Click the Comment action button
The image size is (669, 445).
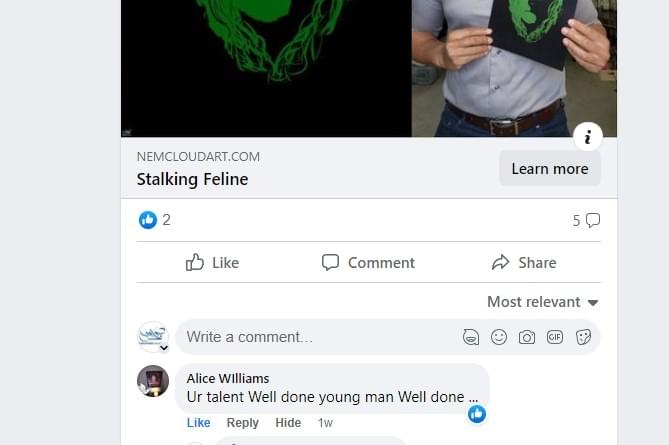(368, 262)
